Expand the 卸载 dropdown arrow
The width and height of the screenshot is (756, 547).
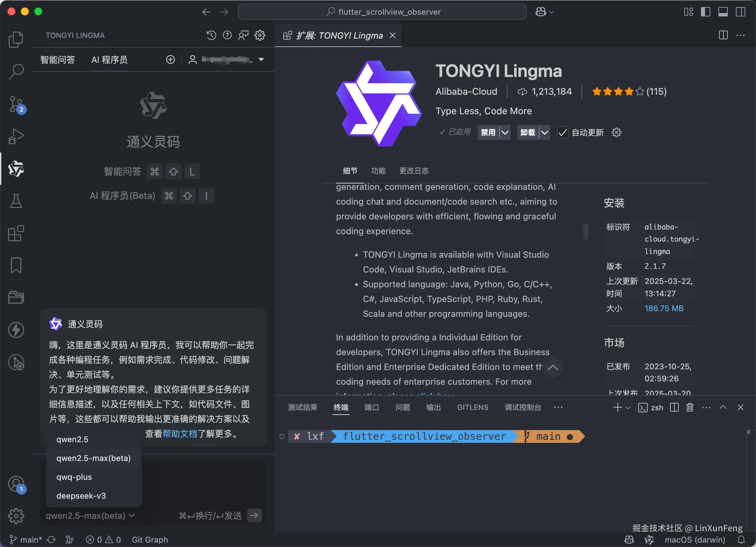[545, 132]
